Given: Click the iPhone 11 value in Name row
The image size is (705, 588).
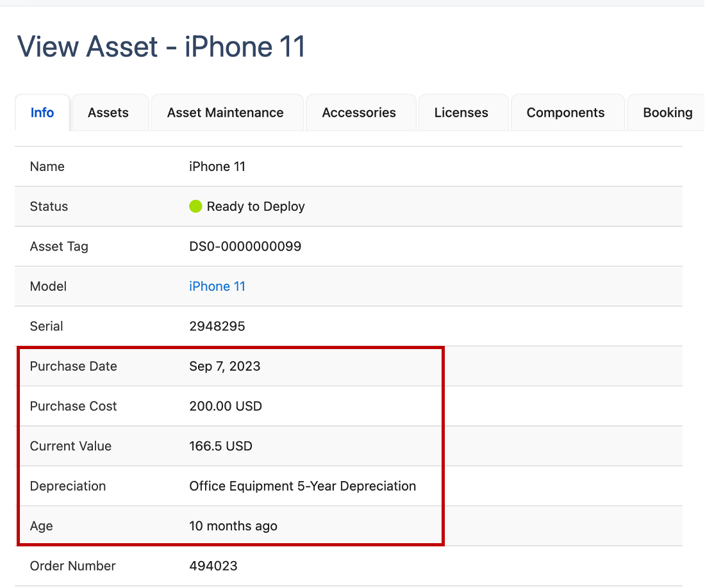Looking at the screenshot, I should [217, 167].
